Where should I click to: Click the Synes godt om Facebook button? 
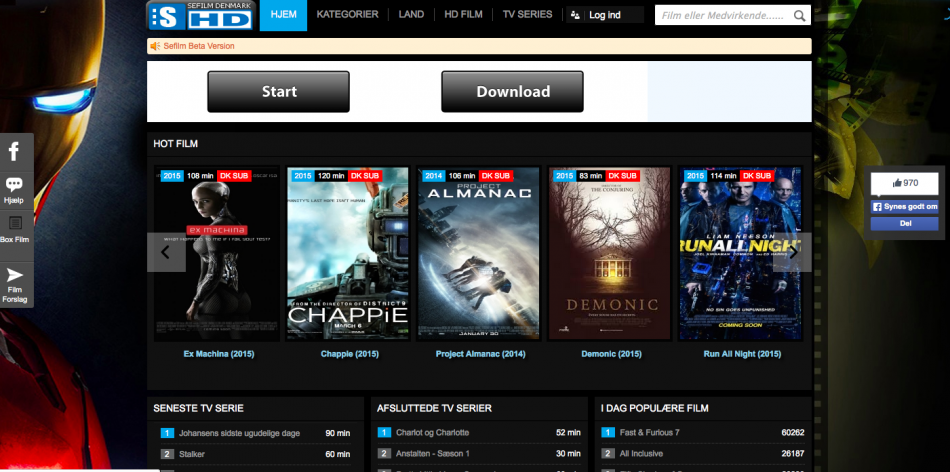tap(905, 207)
